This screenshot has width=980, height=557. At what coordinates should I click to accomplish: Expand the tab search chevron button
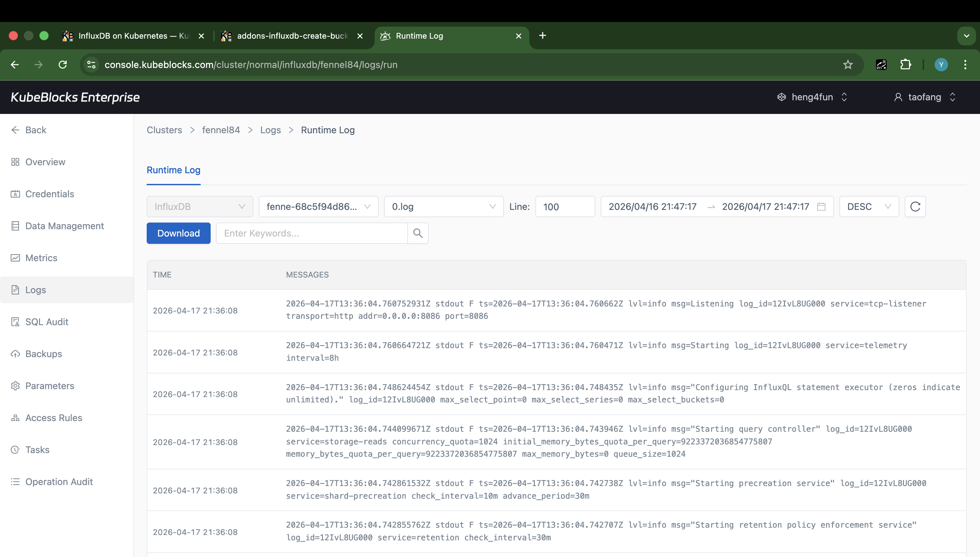click(x=966, y=36)
